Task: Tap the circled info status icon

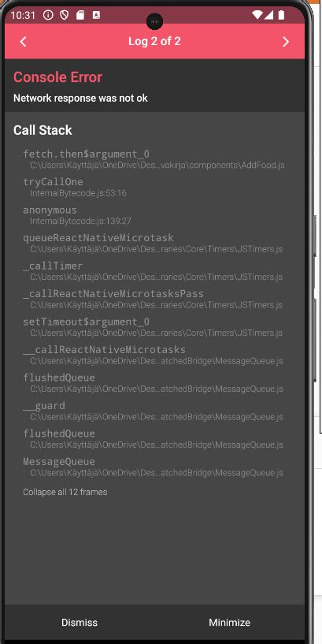Action: [x=48, y=15]
